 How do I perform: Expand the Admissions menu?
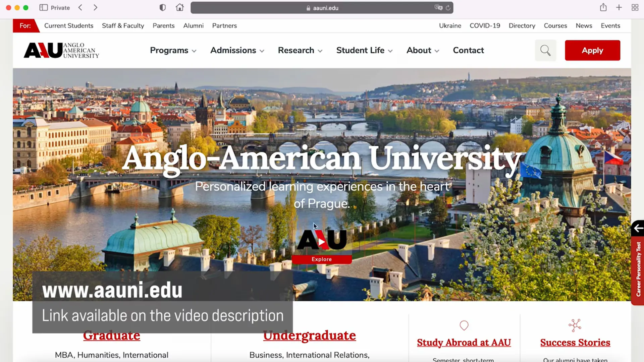(x=237, y=50)
